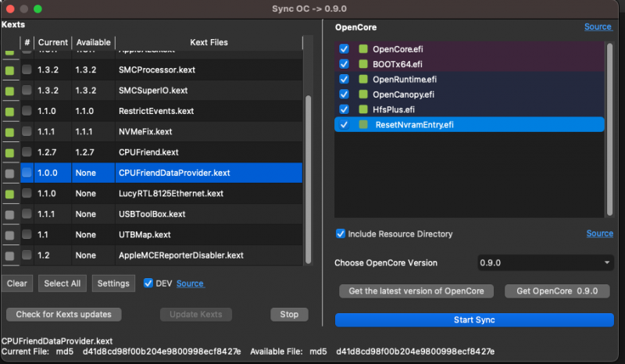
Task: Open the Source link next to DEV
Action: [190, 284]
